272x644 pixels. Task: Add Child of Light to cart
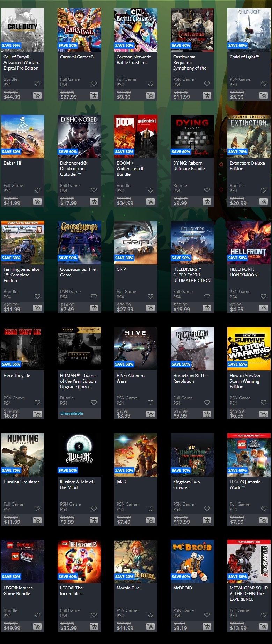coord(263,95)
